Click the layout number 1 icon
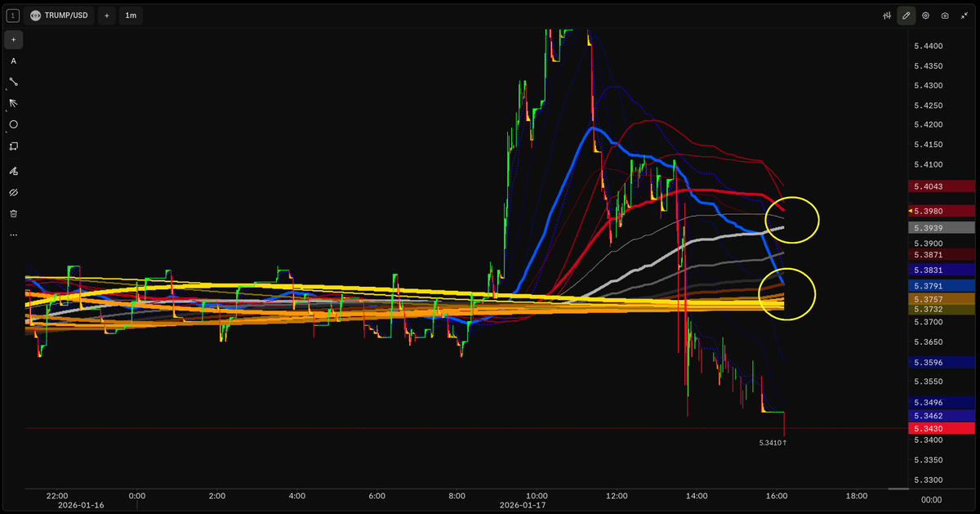 point(12,16)
